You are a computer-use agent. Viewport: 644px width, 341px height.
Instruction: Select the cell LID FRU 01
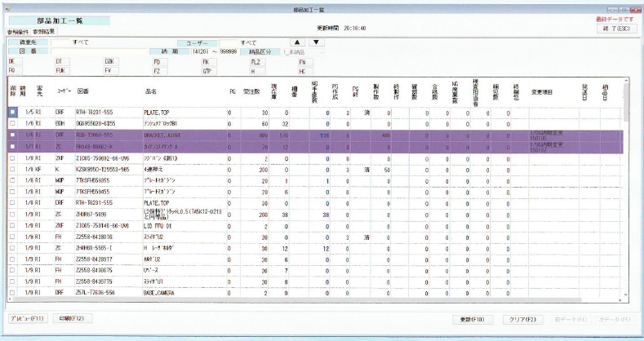184,226
